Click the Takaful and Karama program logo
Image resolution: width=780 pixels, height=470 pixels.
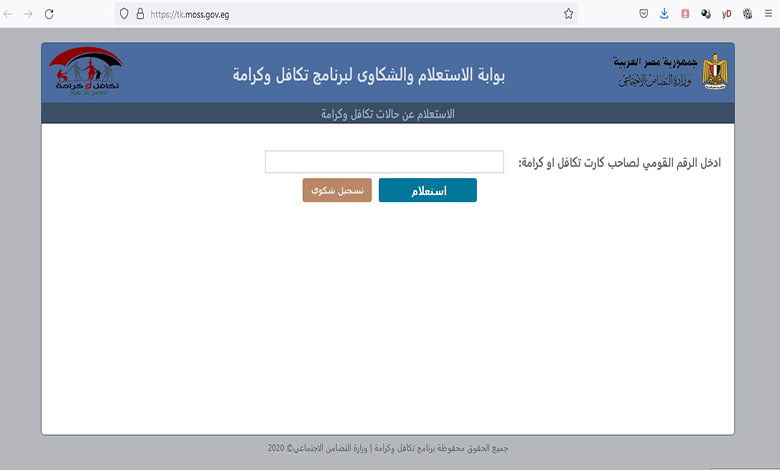(x=86, y=71)
